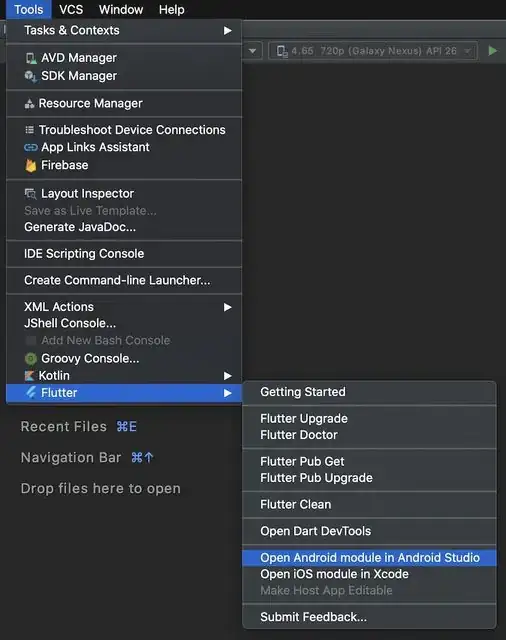Image resolution: width=506 pixels, height=640 pixels.
Task: Click the Kotlin logo icon
Action: 29,376
